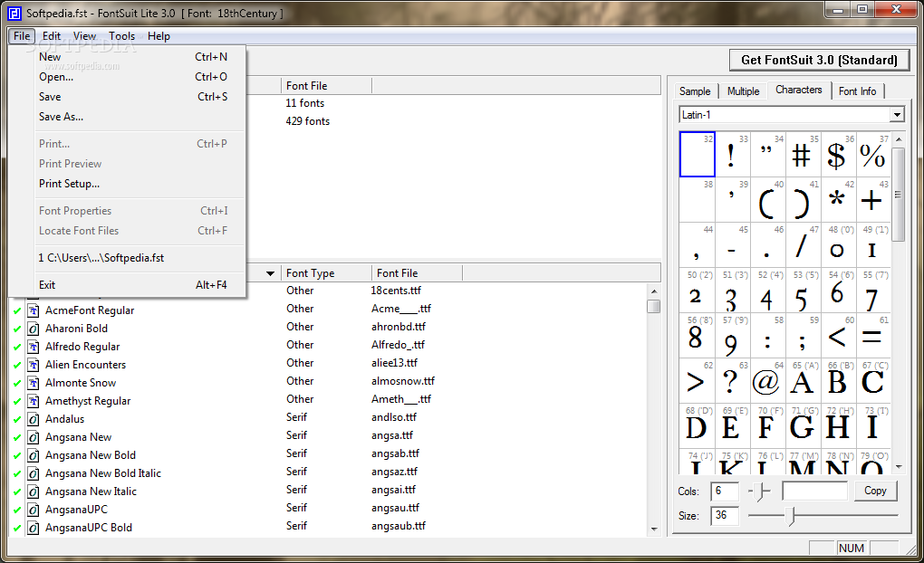The image size is (924, 563).
Task: Click the AcmeFont Regular TrueType font icon
Action: (x=34, y=310)
